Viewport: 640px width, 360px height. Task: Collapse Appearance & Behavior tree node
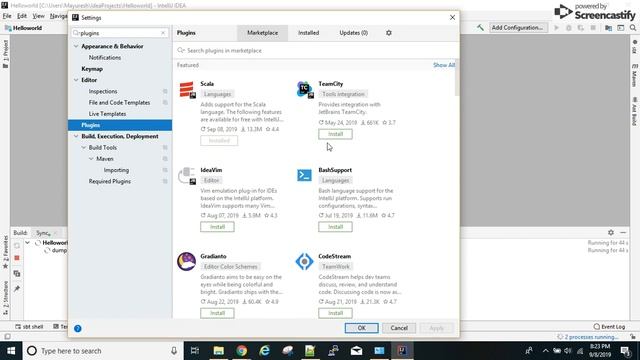[76, 47]
